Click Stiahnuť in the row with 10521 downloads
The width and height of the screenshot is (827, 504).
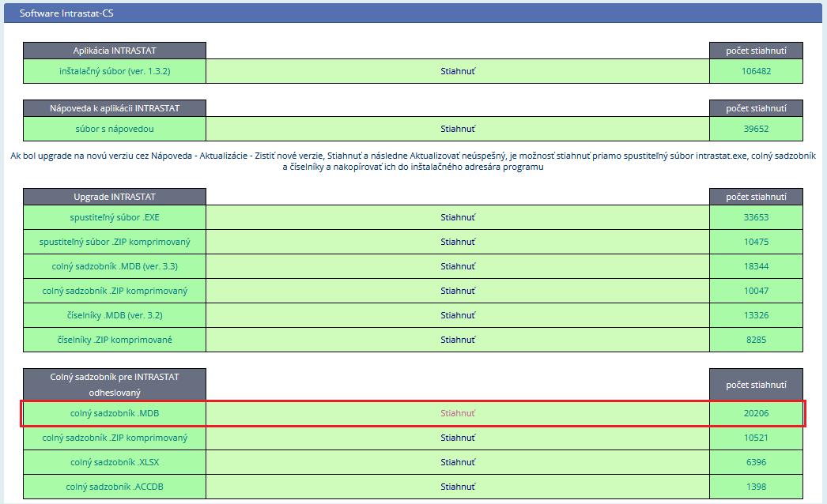pyautogui.click(x=458, y=438)
